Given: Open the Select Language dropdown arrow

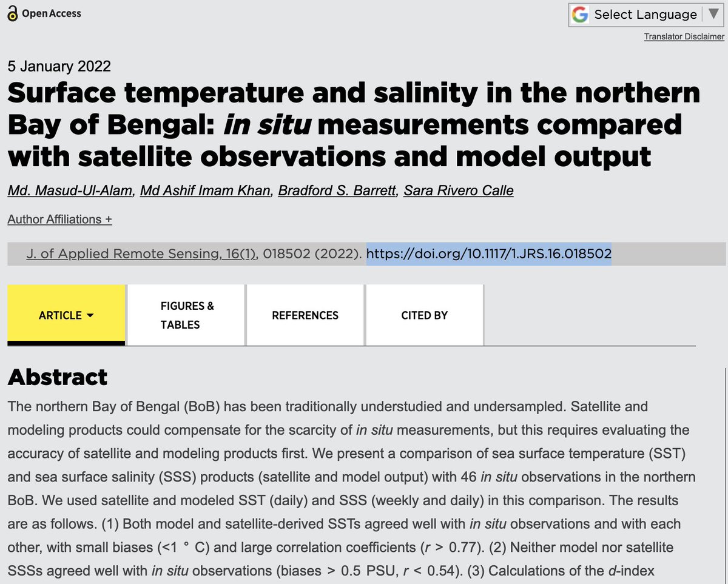Looking at the screenshot, I should [x=712, y=14].
